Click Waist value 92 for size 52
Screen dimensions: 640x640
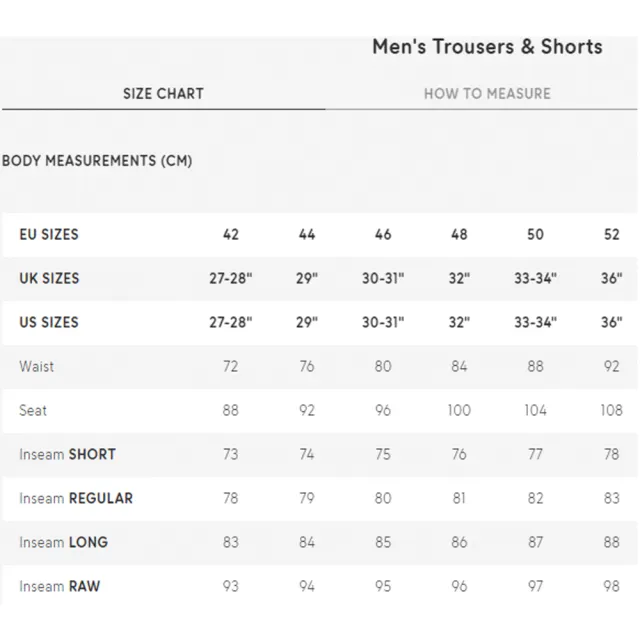[x=611, y=367]
